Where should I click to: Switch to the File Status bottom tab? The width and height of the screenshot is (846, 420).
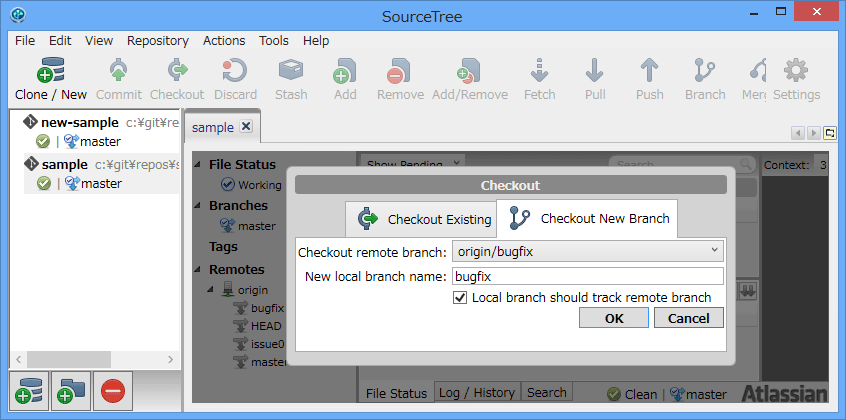pyautogui.click(x=396, y=393)
